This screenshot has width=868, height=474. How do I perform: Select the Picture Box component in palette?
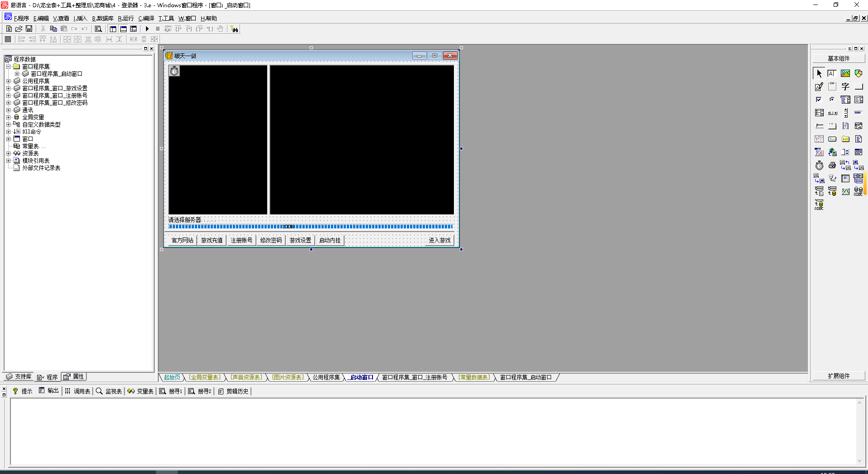(x=845, y=74)
